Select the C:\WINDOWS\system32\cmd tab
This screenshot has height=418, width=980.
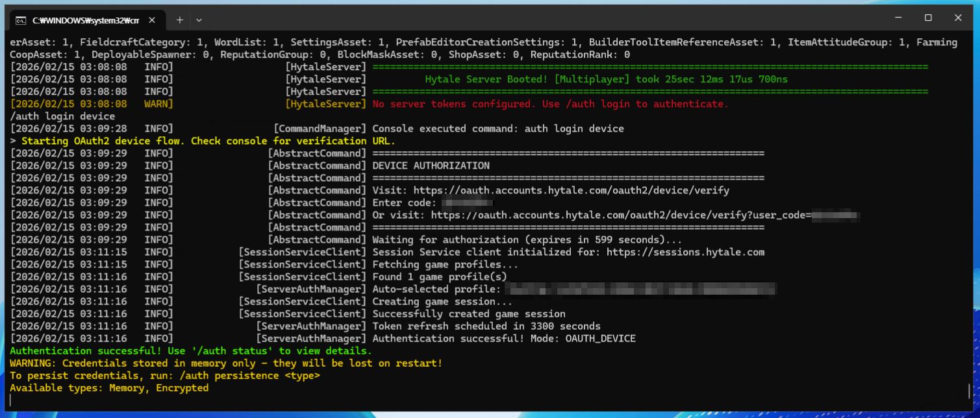pos(87,20)
